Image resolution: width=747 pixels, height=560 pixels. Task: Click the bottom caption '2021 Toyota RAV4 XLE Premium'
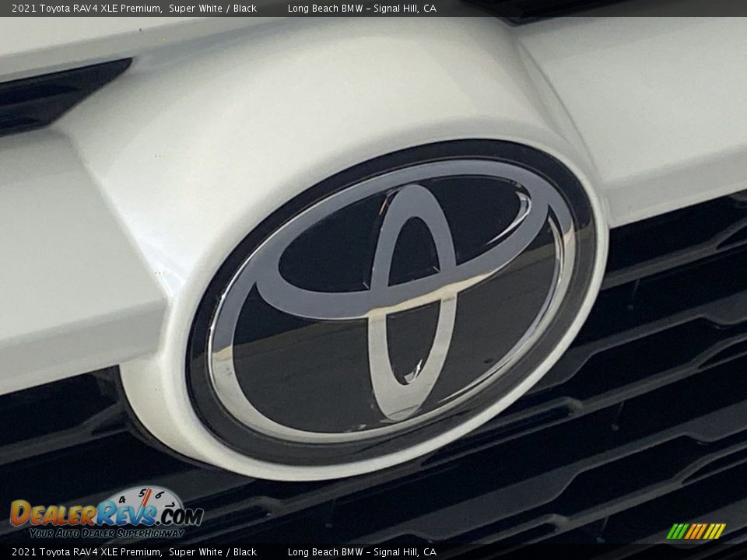(86, 552)
